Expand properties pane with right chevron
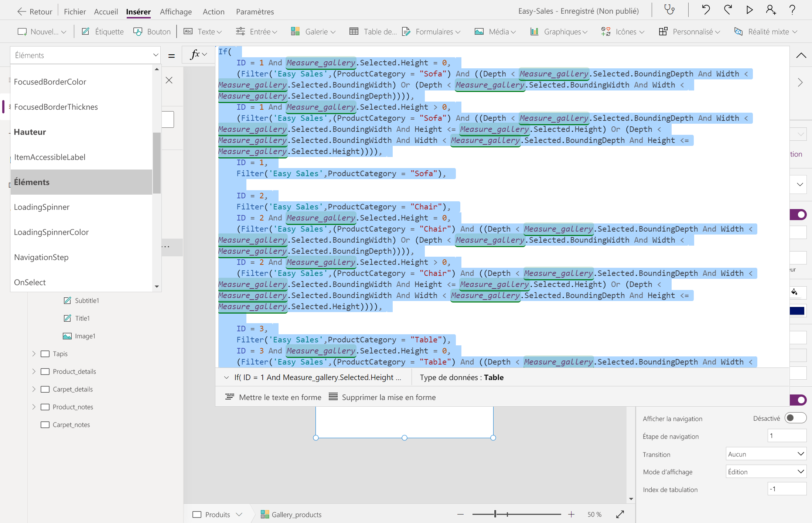The height and width of the screenshot is (523, 812). (x=800, y=82)
